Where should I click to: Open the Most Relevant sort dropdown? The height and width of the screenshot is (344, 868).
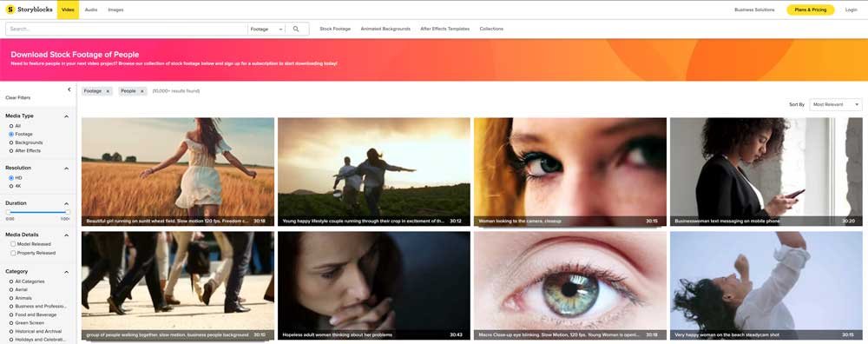836,104
